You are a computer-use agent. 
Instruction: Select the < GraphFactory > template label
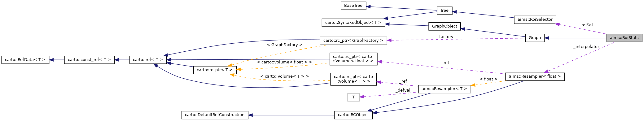click(x=284, y=45)
